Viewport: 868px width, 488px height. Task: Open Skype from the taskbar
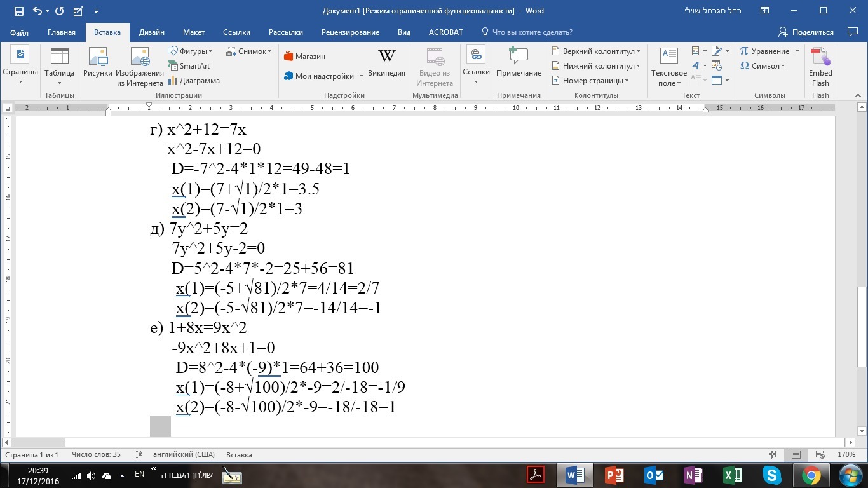click(772, 475)
